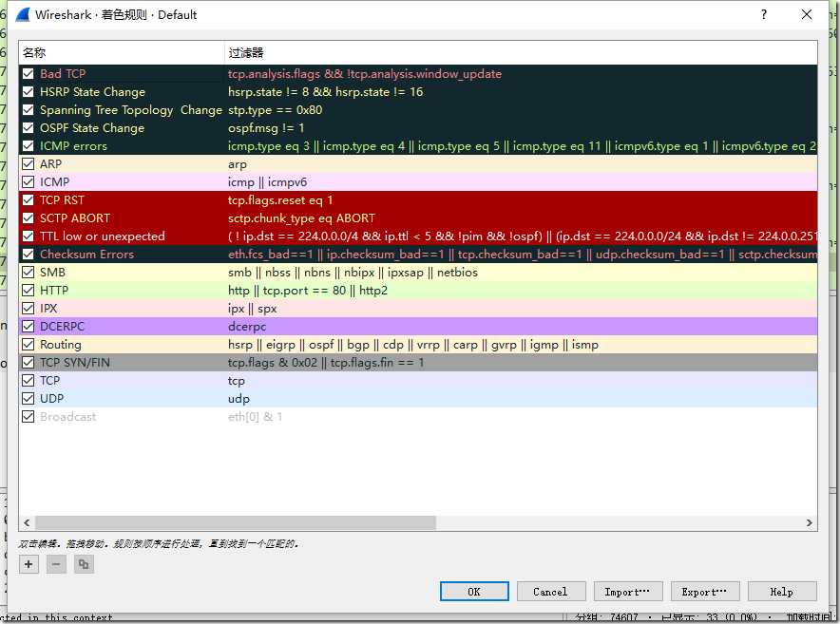Select the TCP RST rule name
840x624 pixels.
tap(62, 199)
